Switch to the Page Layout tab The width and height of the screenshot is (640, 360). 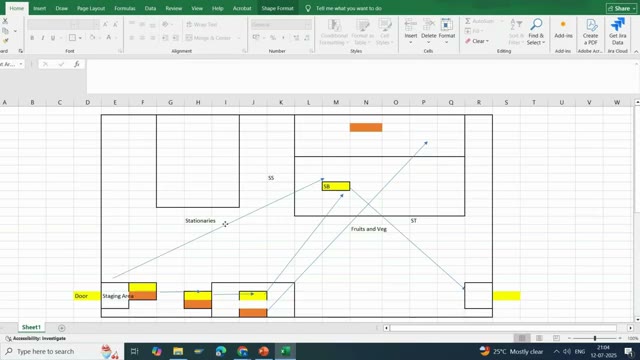91,8
